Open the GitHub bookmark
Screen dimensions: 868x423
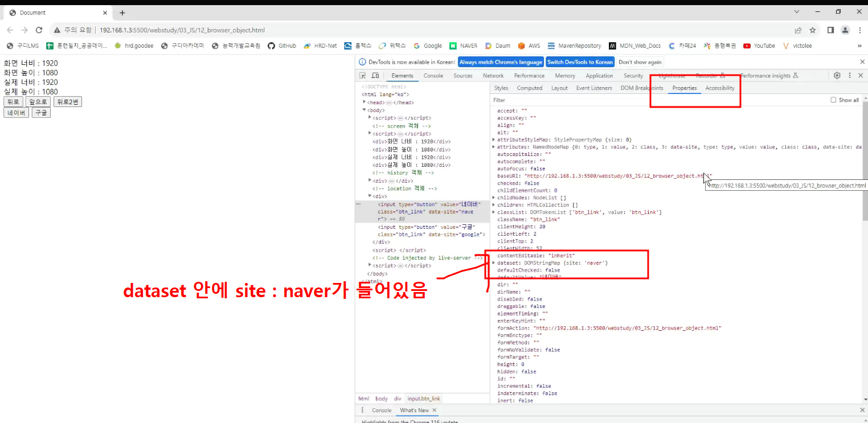282,46
